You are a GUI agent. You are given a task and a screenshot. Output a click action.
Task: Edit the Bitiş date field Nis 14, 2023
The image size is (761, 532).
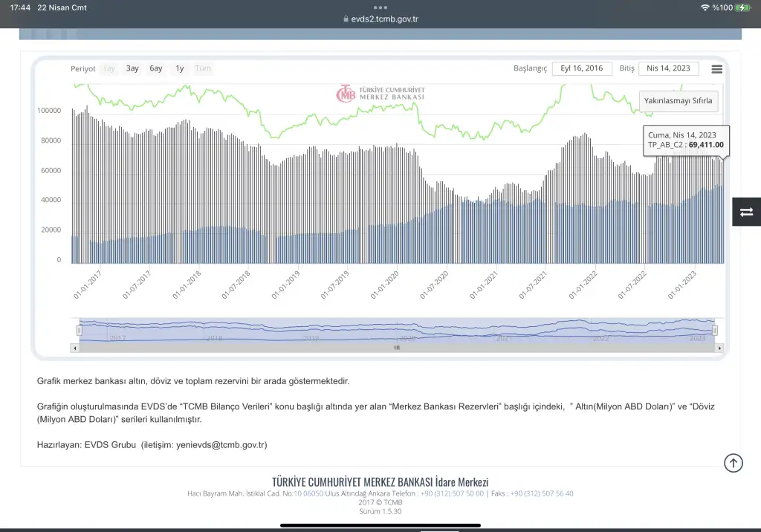(x=668, y=68)
